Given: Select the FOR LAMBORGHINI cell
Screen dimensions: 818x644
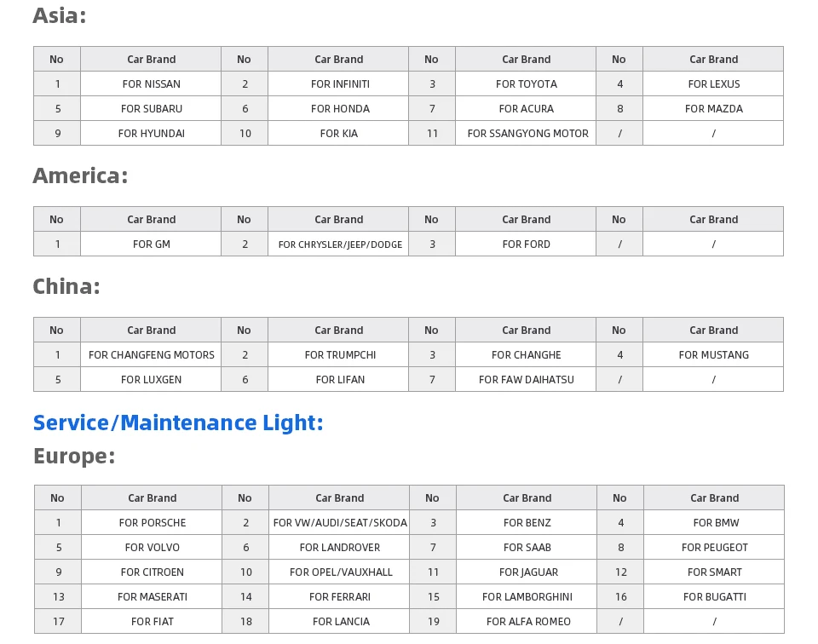Looking at the screenshot, I should click(x=527, y=597).
